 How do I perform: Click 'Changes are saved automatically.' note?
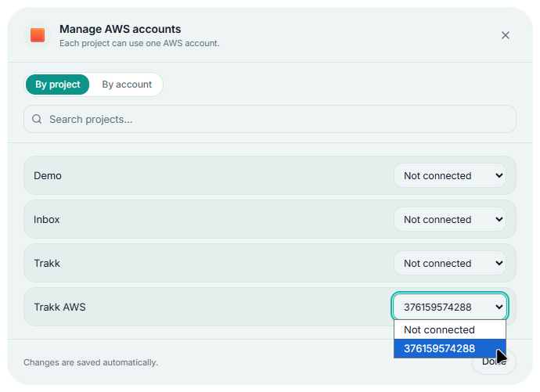pos(91,362)
